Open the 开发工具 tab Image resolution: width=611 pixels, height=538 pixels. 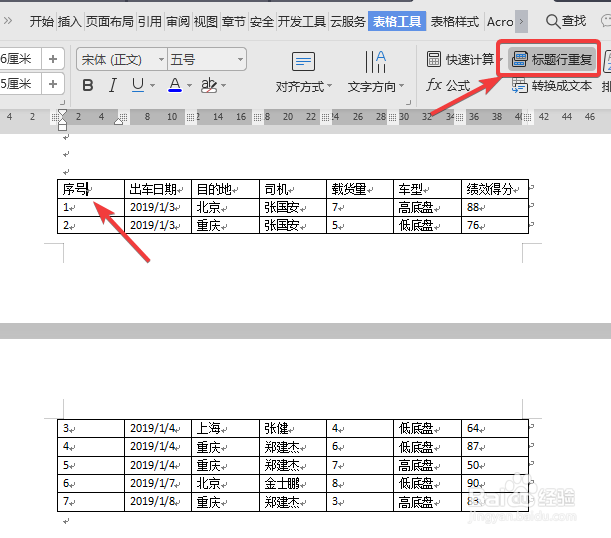pos(302,21)
